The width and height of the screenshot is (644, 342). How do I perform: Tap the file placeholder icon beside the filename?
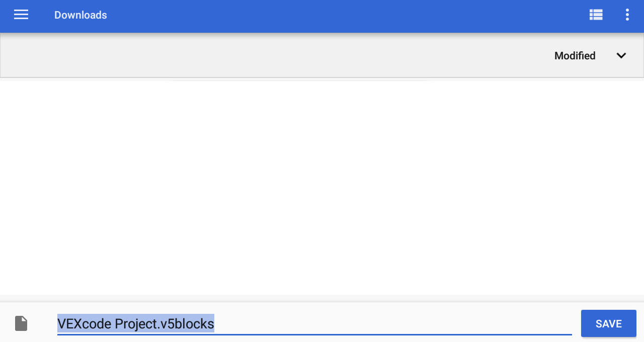pyautogui.click(x=21, y=323)
